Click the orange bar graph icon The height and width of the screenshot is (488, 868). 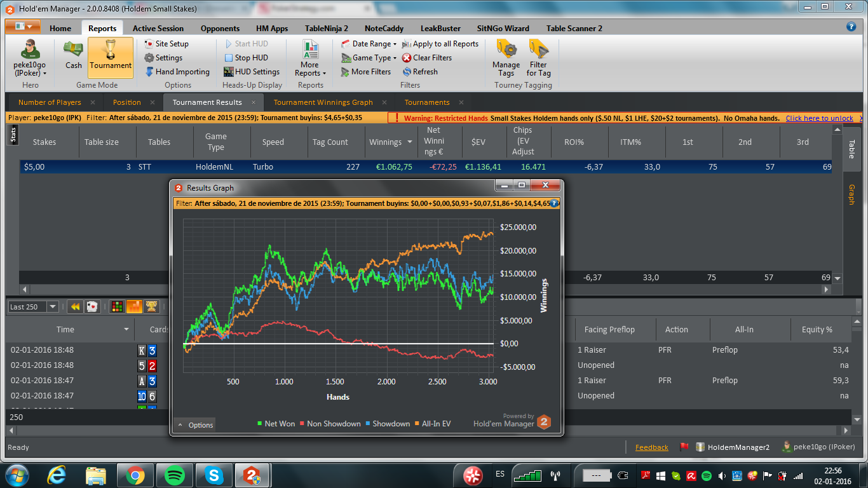pyautogui.click(x=134, y=307)
